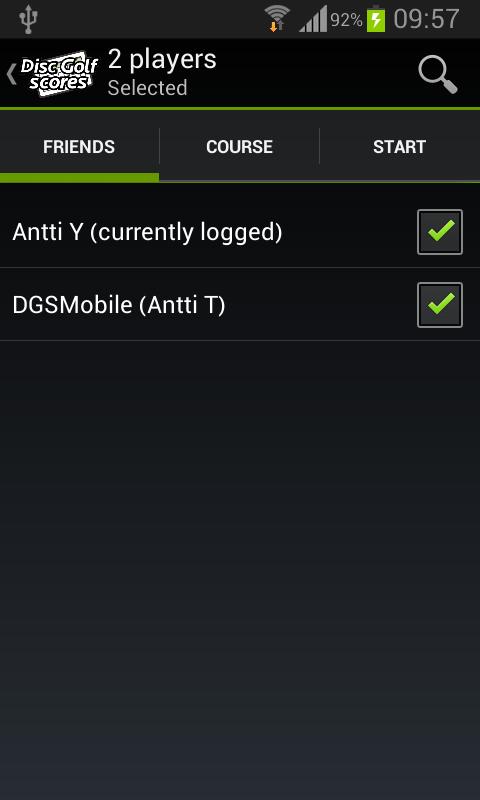This screenshot has width=480, height=800.
Task: Tap the cellular signal bars icon
Action: click(313, 21)
